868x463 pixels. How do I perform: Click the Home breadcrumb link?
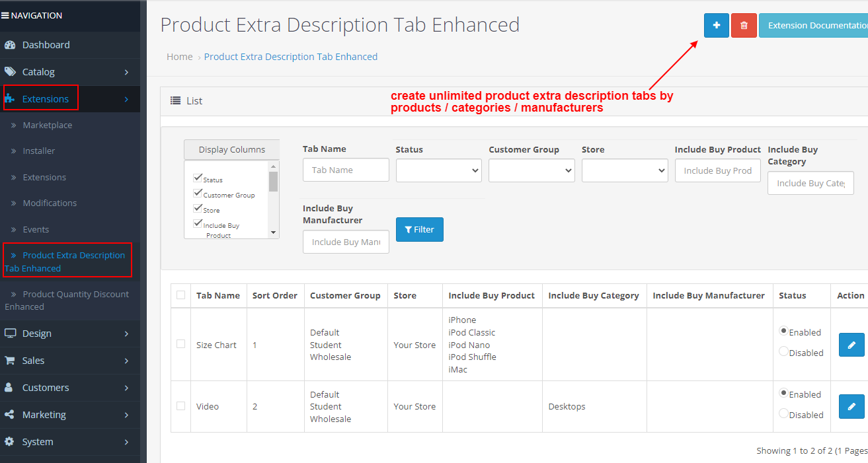(179, 57)
